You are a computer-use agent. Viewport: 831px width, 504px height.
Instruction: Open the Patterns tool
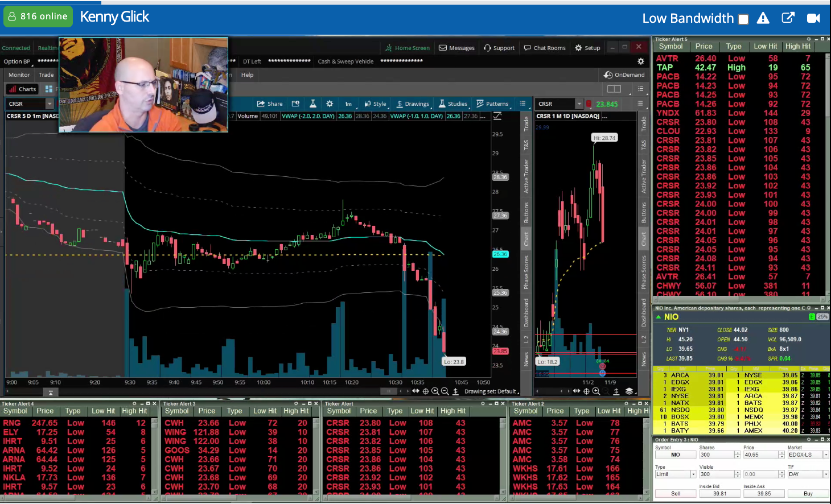pos(492,104)
